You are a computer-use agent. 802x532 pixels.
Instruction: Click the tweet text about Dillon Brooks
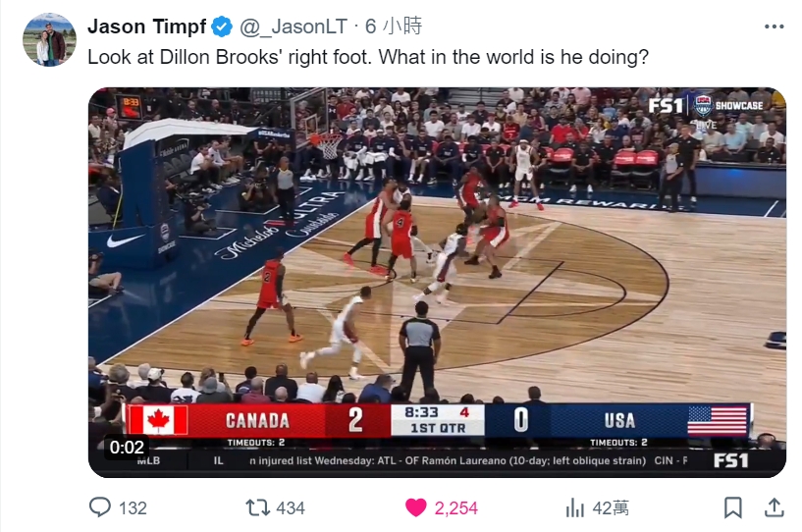click(368, 57)
